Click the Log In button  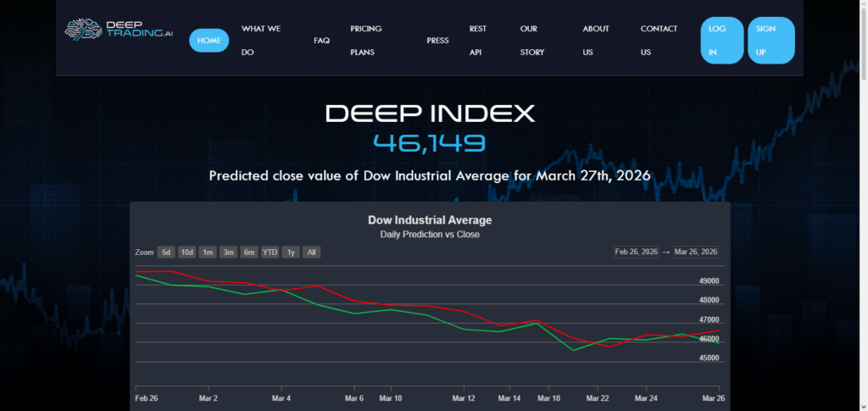click(x=722, y=41)
